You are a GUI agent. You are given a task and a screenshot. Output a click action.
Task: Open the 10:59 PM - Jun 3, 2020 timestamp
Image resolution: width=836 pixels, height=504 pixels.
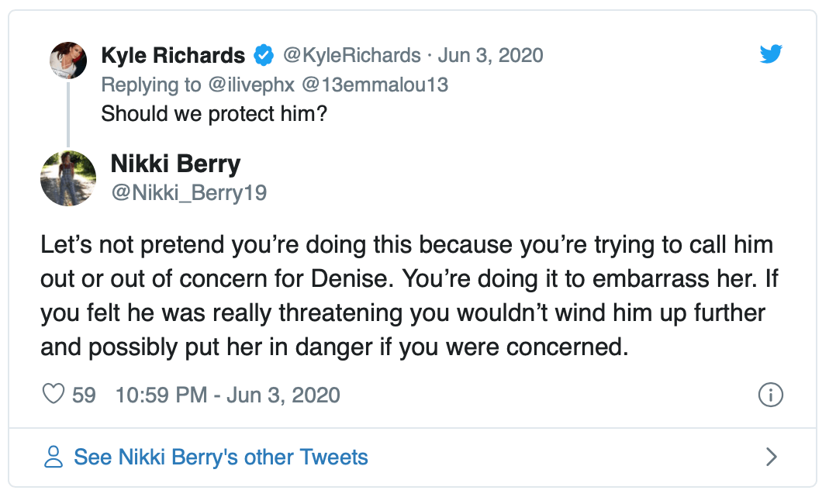click(x=227, y=395)
